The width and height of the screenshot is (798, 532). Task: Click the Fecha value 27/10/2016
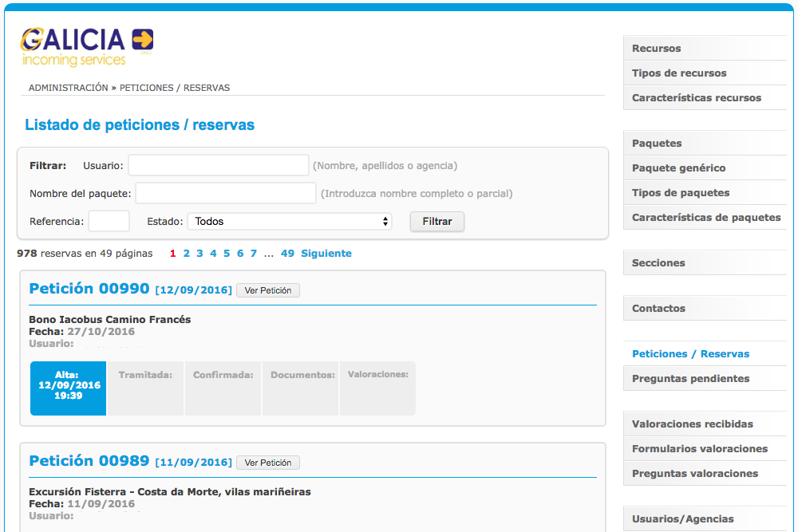(101, 332)
